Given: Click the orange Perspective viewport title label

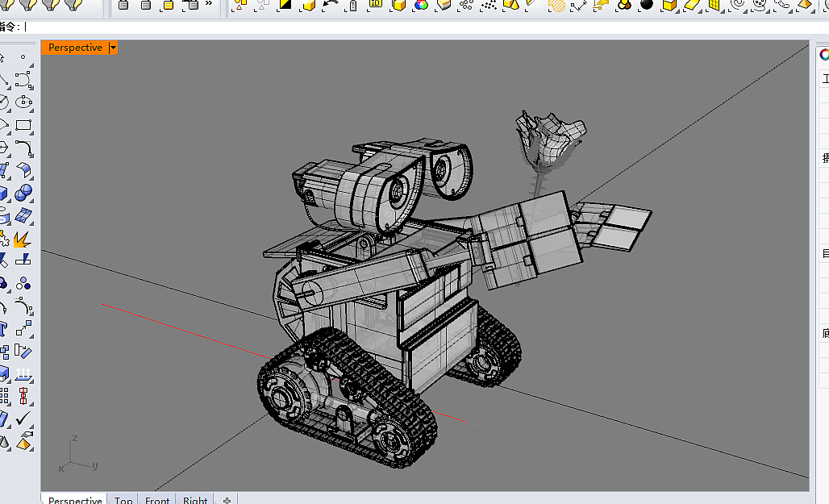Looking at the screenshot, I should click(75, 48).
